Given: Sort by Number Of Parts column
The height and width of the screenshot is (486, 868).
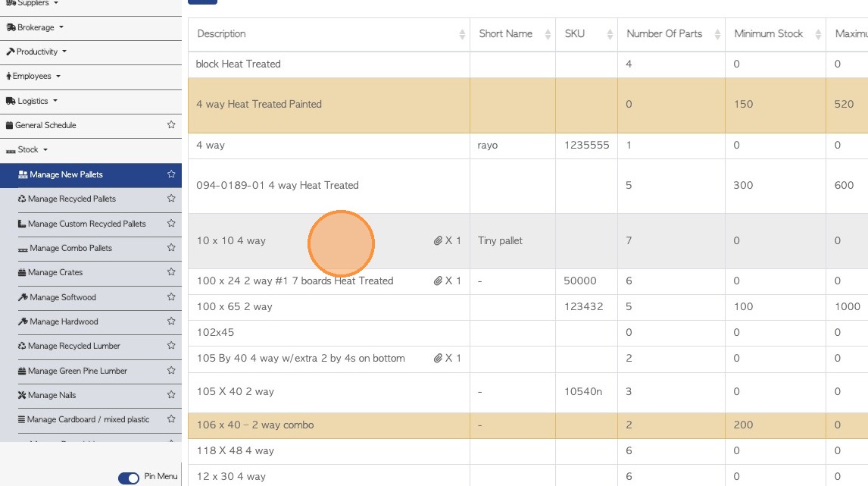Looking at the screenshot, I should (x=664, y=34).
